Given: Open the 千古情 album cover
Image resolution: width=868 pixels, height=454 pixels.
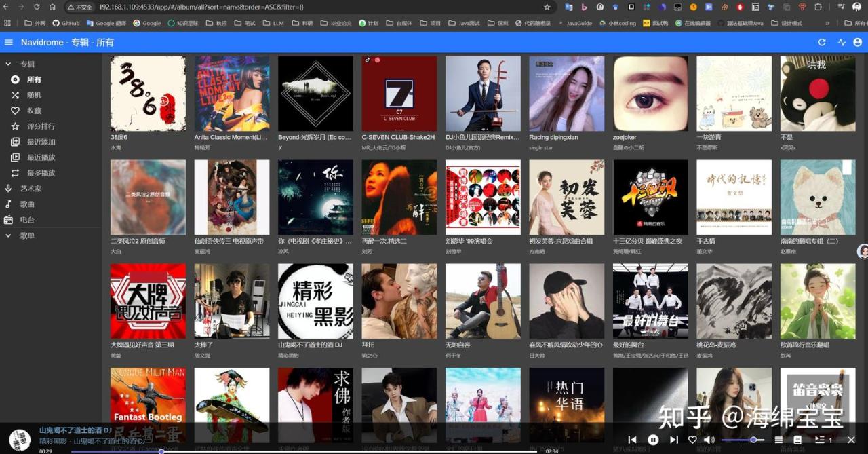Looking at the screenshot, I should tap(734, 197).
